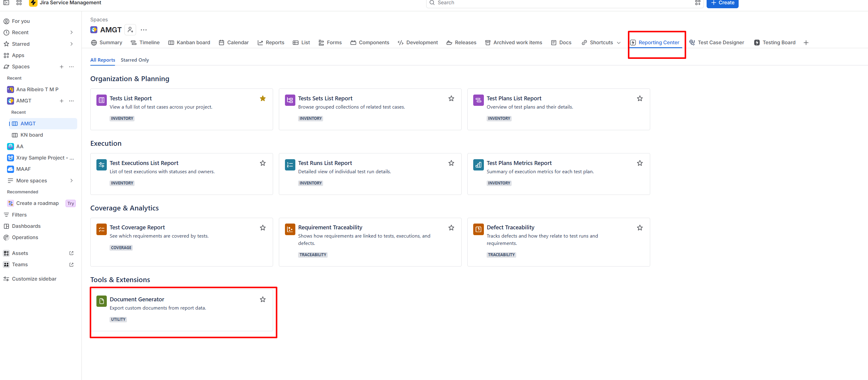Expand the Starred sidebar chevron

coord(71,44)
